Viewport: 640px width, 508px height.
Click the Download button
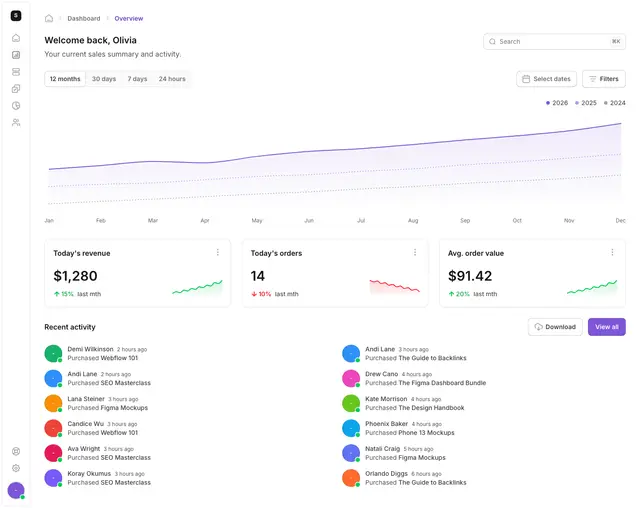[555, 327]
